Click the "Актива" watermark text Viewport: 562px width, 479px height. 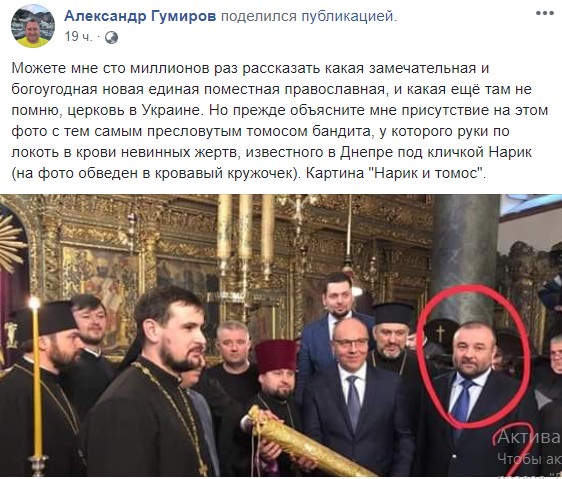click(x=528, y=436)
